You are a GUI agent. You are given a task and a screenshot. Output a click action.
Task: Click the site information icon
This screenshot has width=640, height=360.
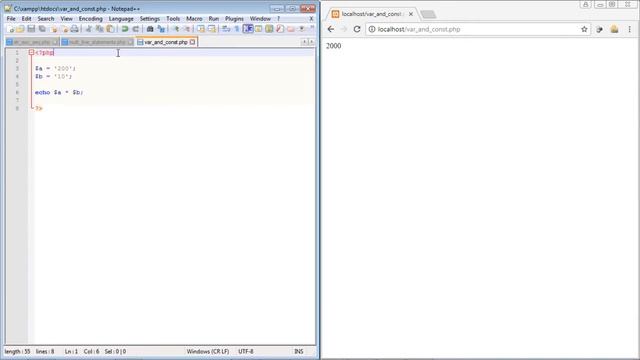[372, 29]
